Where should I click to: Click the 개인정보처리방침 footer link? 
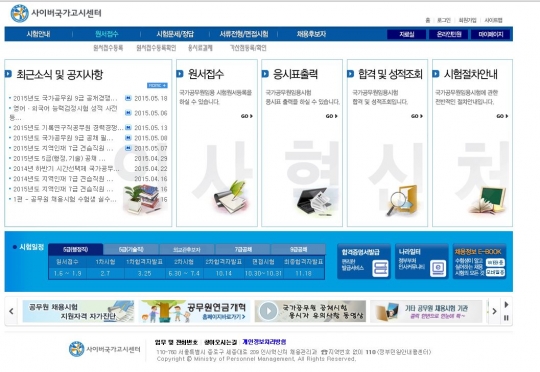pos(264,342)
